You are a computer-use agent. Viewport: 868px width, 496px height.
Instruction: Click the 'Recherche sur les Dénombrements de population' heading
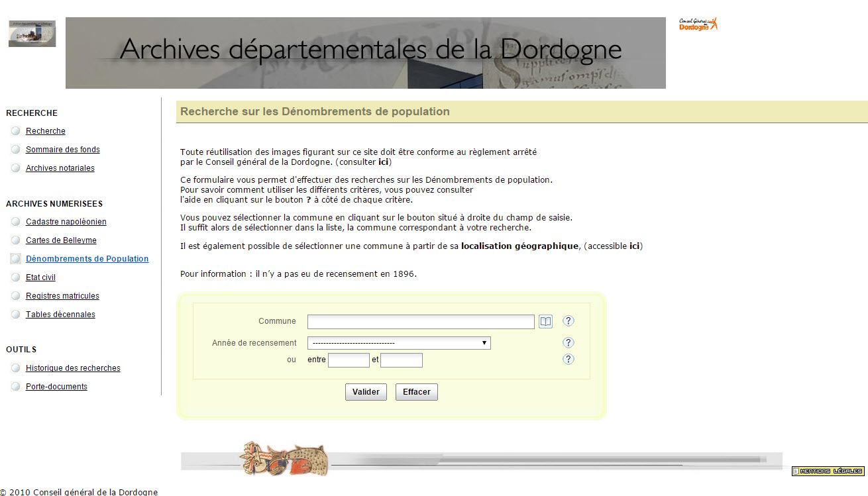point(315,112)
